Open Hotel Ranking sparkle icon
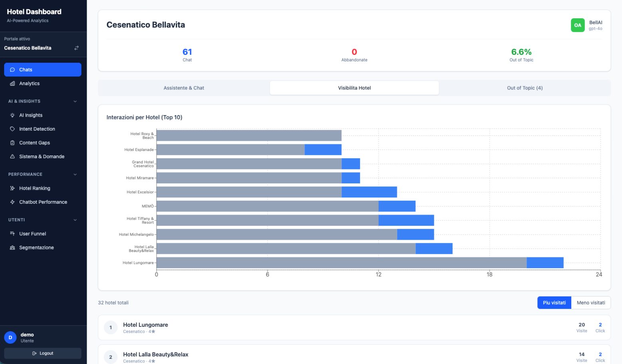Image resolution: width=622 pixels, height=364 pixels. coord(12,188)
